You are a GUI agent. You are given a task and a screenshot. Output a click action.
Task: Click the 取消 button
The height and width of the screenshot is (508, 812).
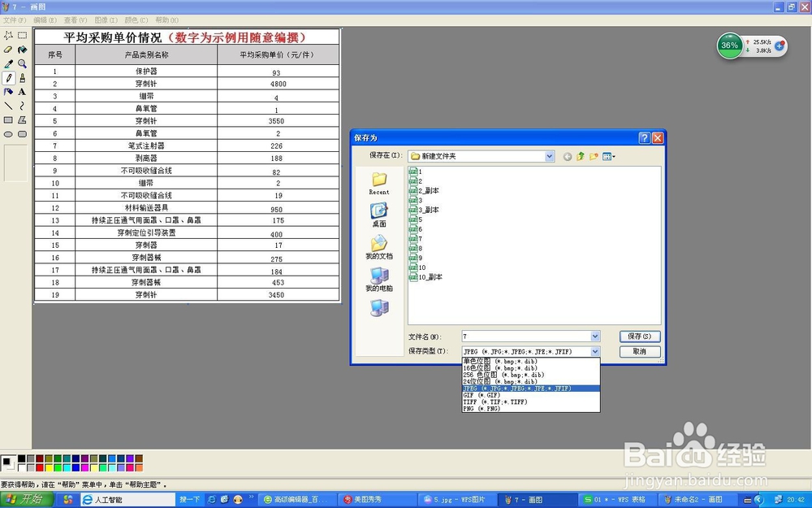coord(640,351)
